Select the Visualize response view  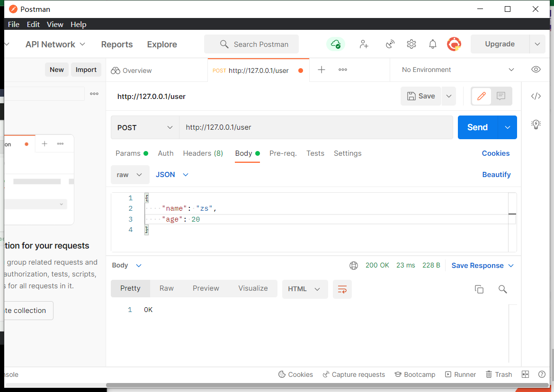coord(253,288)
